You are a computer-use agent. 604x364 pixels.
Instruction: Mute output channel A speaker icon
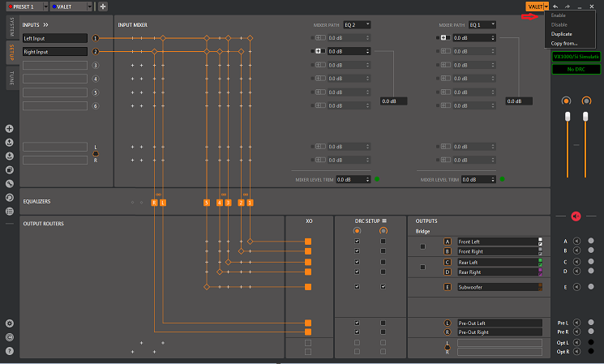pyautogui.click(x=576, y=241)
